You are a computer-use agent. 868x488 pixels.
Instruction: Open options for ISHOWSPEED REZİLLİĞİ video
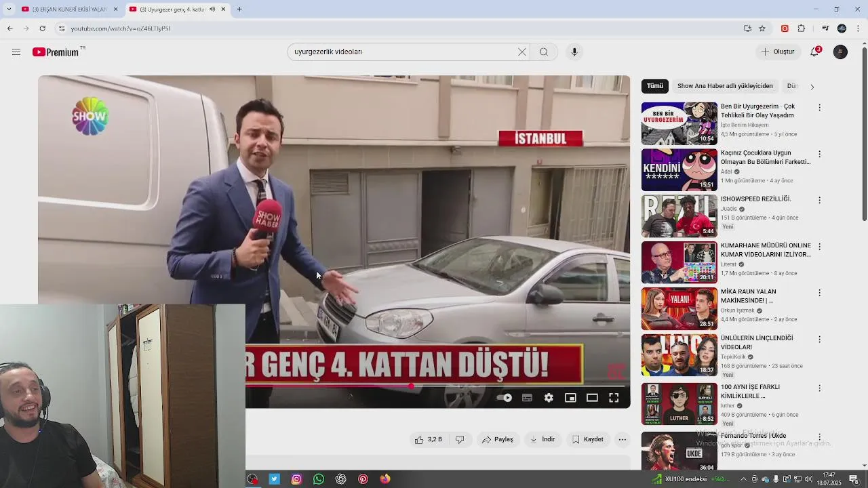coord(819,200)
